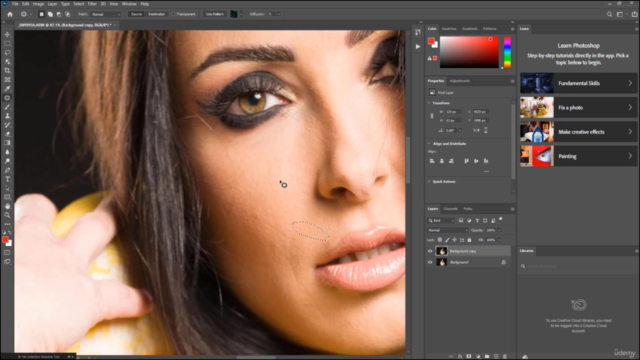640x360 pixels.
Task: Toggle lock all on layer
Action: (x=469, y=240)
